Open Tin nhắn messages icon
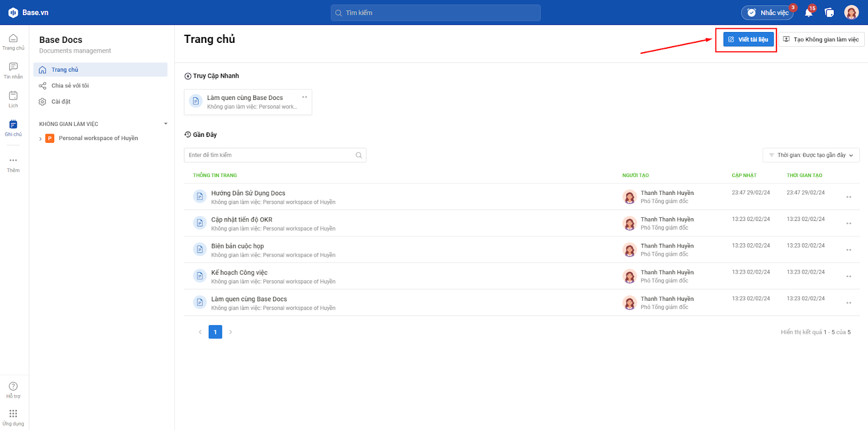Screen dimensions: 868x430 [13, 67]
